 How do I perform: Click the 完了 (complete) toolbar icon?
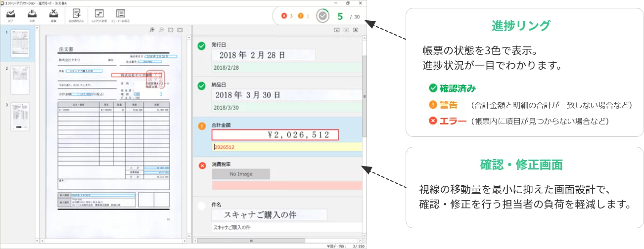[x=10, y=14]
